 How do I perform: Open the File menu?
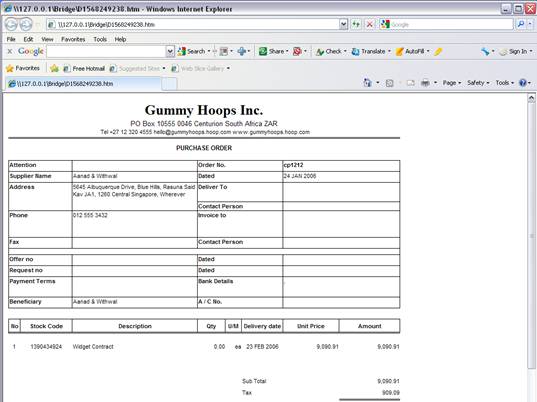11,39
